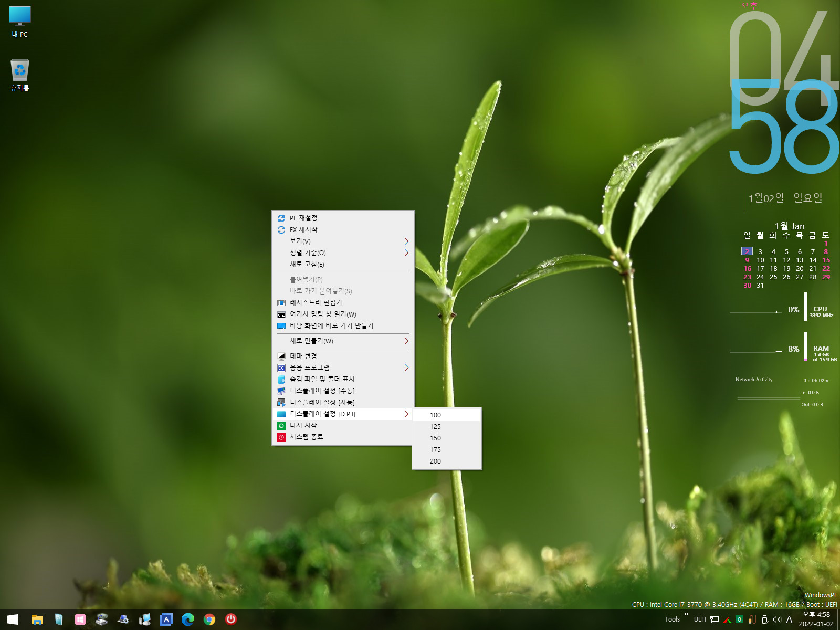Image resolution: width=840 pixels, height=630 pixels.
Task: Open 디스플레이 설정 [D.P.I] submenu
Action: click(343, 414)
